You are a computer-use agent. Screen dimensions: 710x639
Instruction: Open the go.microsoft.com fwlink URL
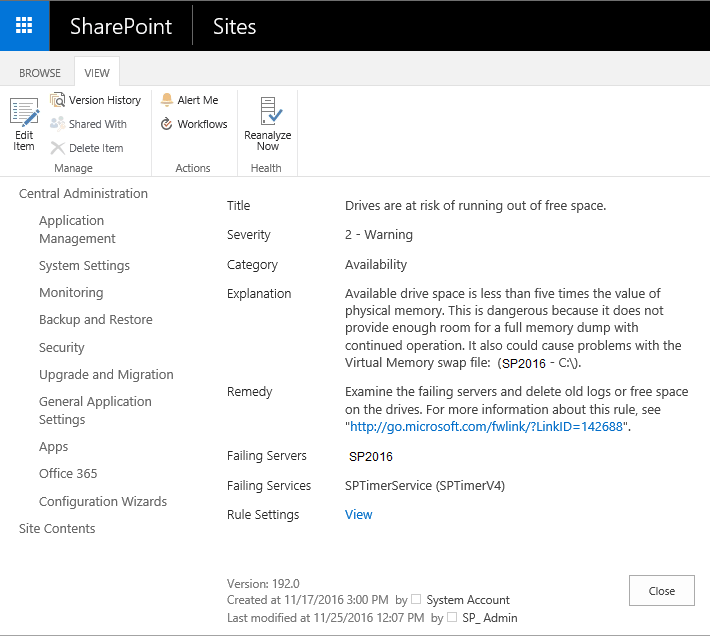click(x=486, y=427)
